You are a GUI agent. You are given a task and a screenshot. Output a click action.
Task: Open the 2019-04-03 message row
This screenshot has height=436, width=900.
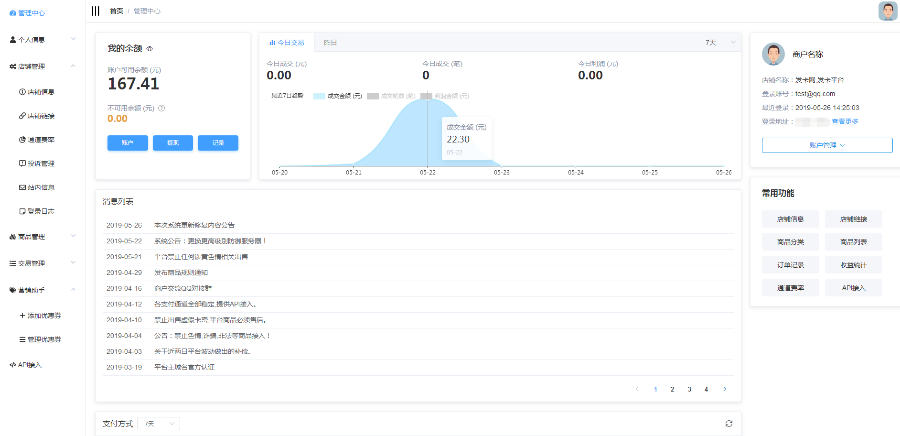pos(418,351)
